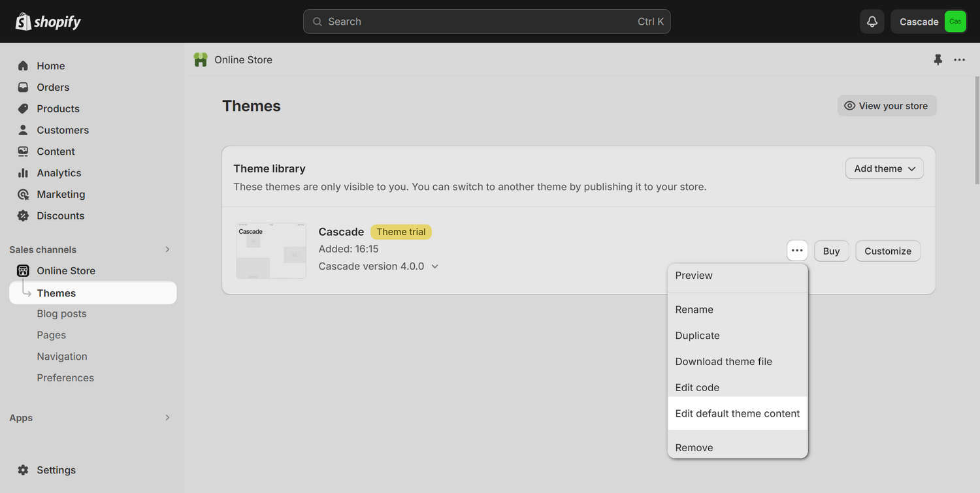The height and width of the screenshot is (493, 980).
Task: Open the notifications bell
Action: point(872,22)
